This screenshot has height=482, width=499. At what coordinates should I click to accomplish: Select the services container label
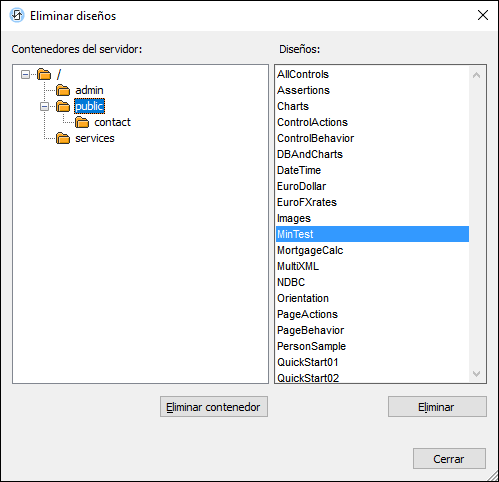(x=95, y=138)
